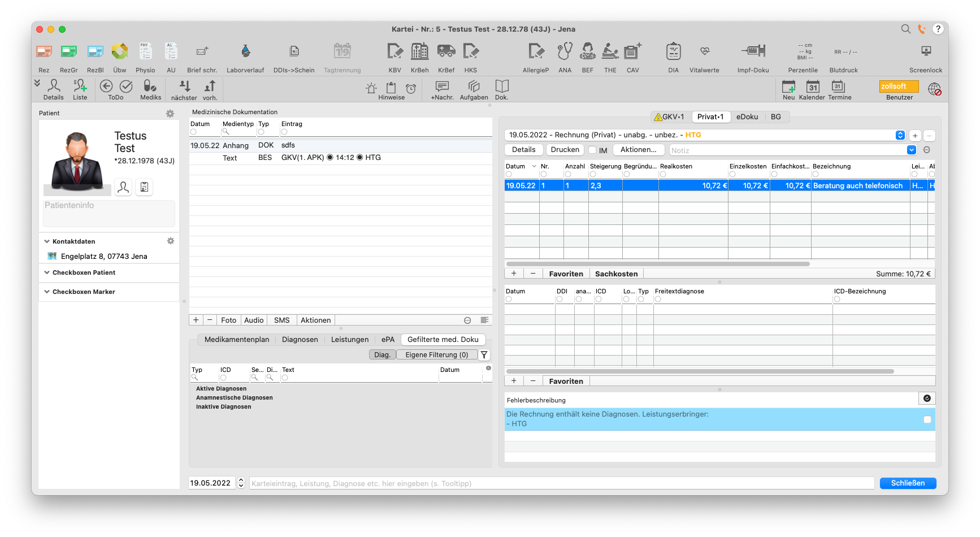Image resolution: width=980 pixels, height=537 pixels.
Task: Open the Übw referral icon
Action: 120,51
